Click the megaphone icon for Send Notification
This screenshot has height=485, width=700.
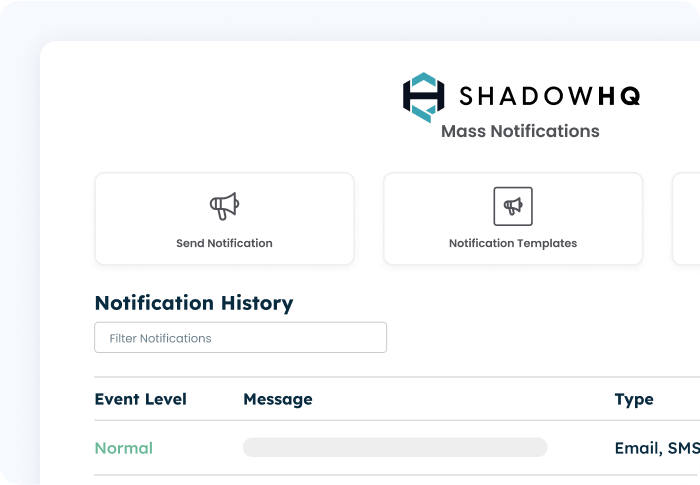[224, 206]
